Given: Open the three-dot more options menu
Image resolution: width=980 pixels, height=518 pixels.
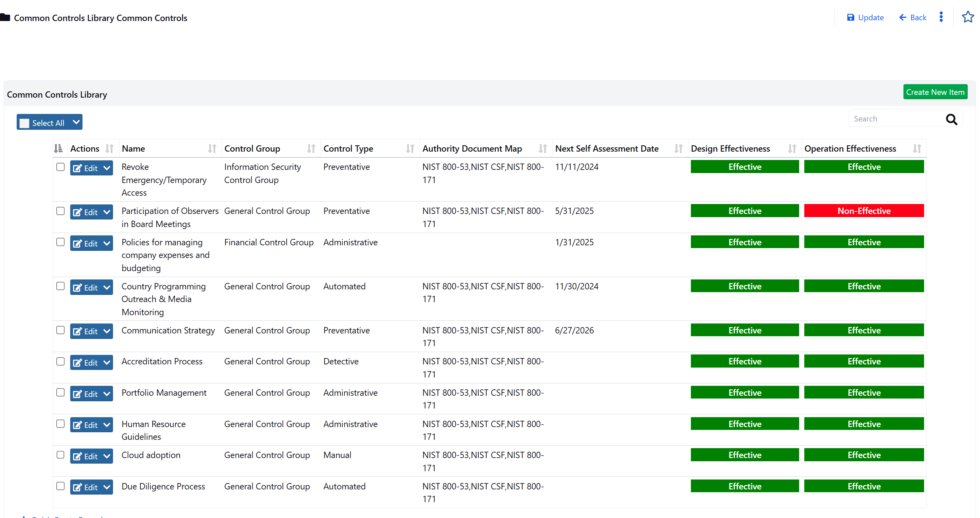Looking at the screenshot, I should tap(941, 17).
